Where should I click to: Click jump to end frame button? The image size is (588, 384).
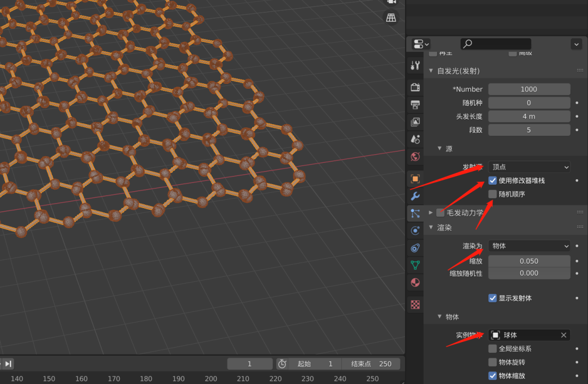[x=8, y=364]
